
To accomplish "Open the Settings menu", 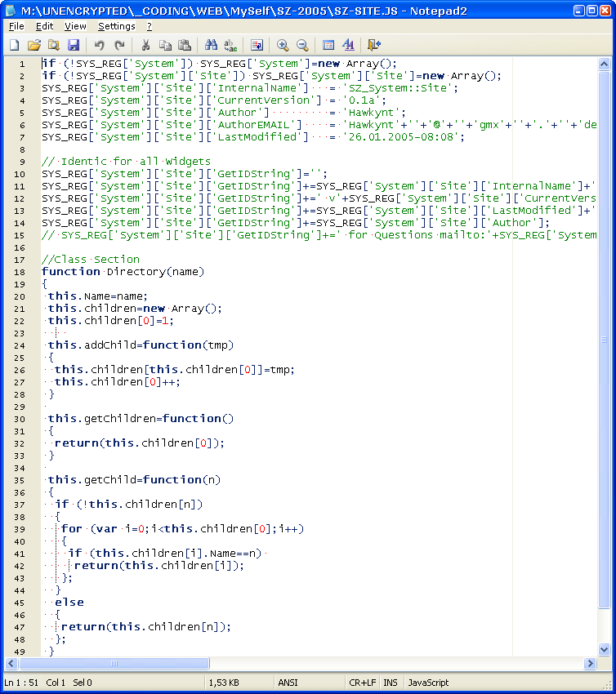I will 117,27.
